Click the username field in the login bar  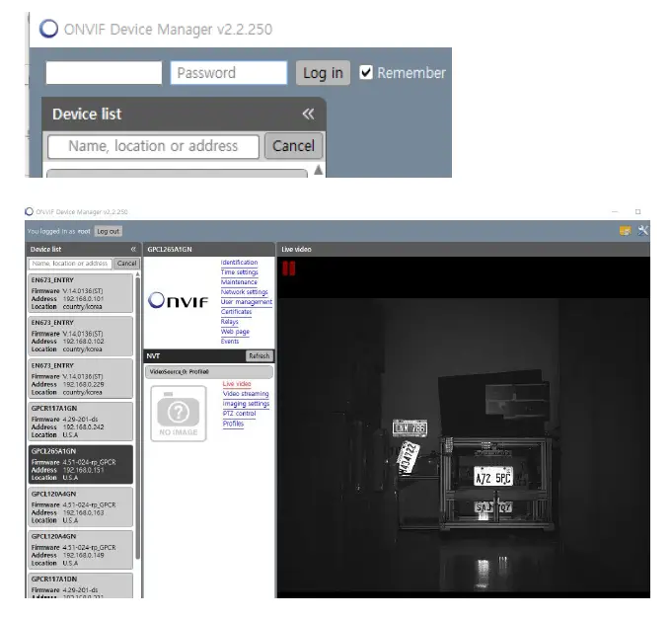104,73
